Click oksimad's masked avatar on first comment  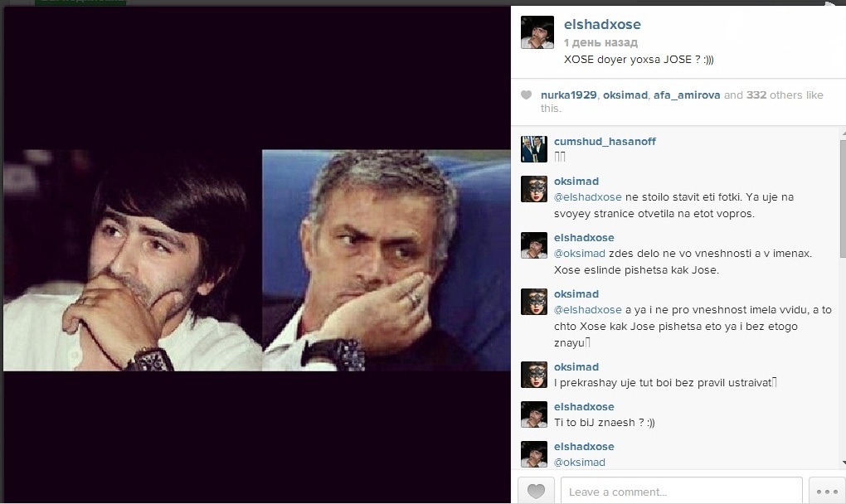[x=534, y=189]
